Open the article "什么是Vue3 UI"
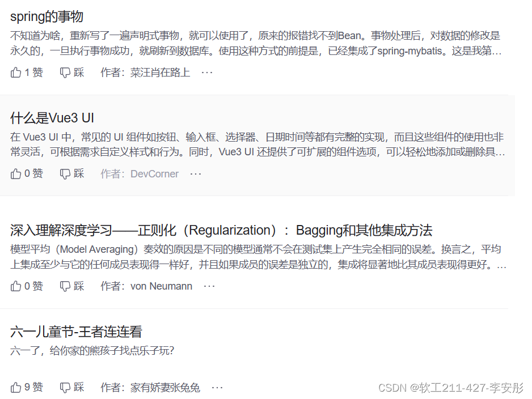This screenshot has height=399, width=532. [52, 118]
